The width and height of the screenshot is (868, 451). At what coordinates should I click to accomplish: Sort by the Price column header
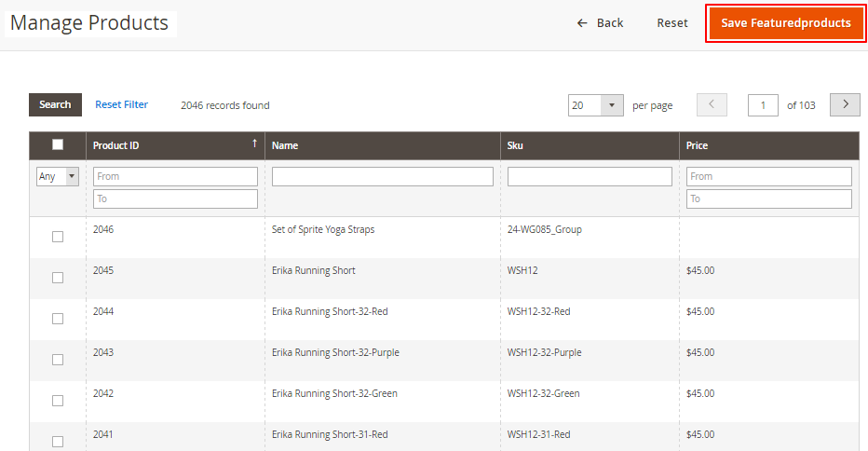tap(697, 145)
